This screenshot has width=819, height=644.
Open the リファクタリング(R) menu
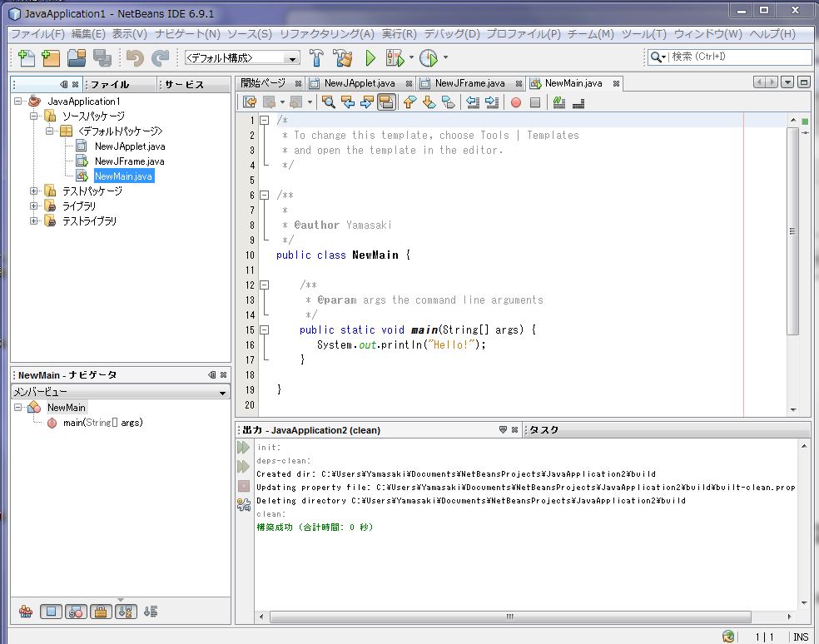coord(326,34)
